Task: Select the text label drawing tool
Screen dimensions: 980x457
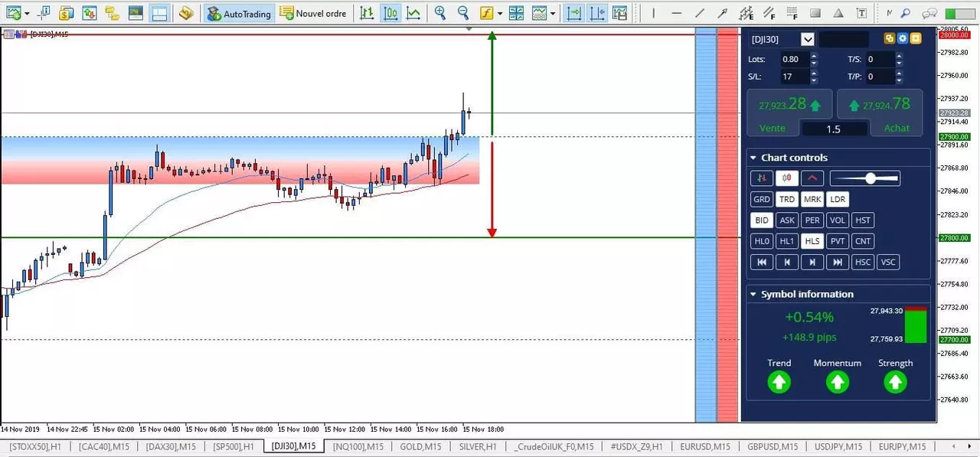Action: click(862, 13)
